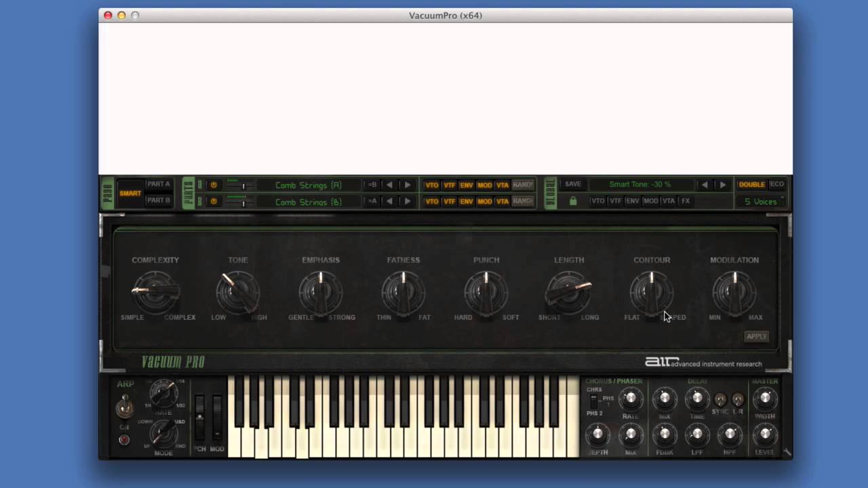Flip the ARP on toggle switch
Viewport: 868px width, 488px height.
point(124,407)
